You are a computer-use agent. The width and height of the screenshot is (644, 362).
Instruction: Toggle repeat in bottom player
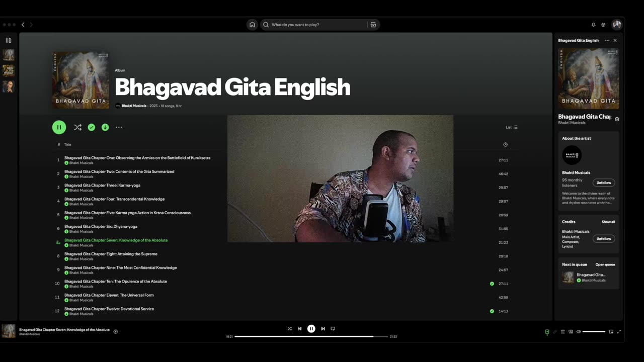(x=333, y=329)
